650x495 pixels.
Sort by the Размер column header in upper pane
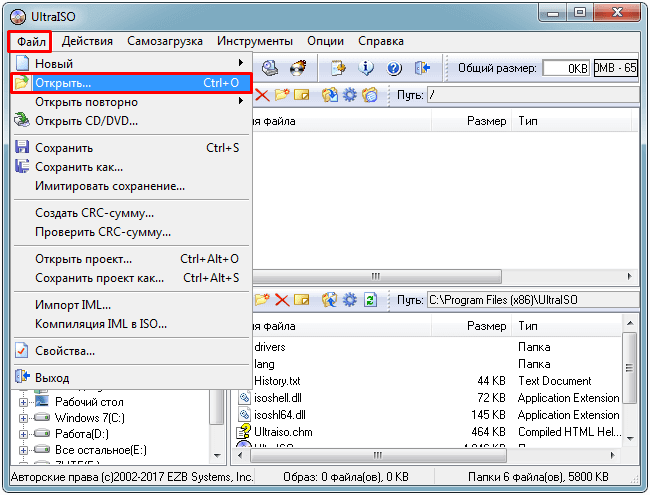486,121
